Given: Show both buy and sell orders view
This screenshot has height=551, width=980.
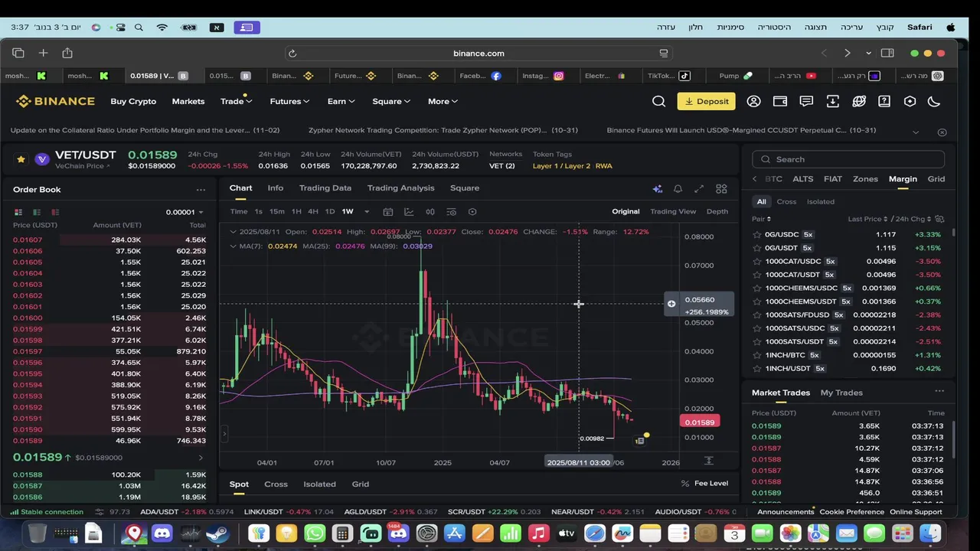Looking at the screenshot, I should (x=18, y=212).
